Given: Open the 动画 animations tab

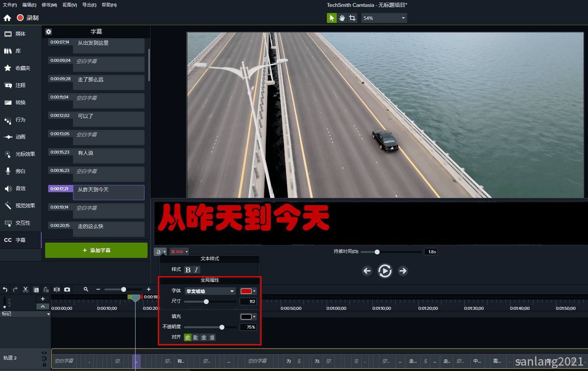Looking at the screenshot, I should pos(21,137).
